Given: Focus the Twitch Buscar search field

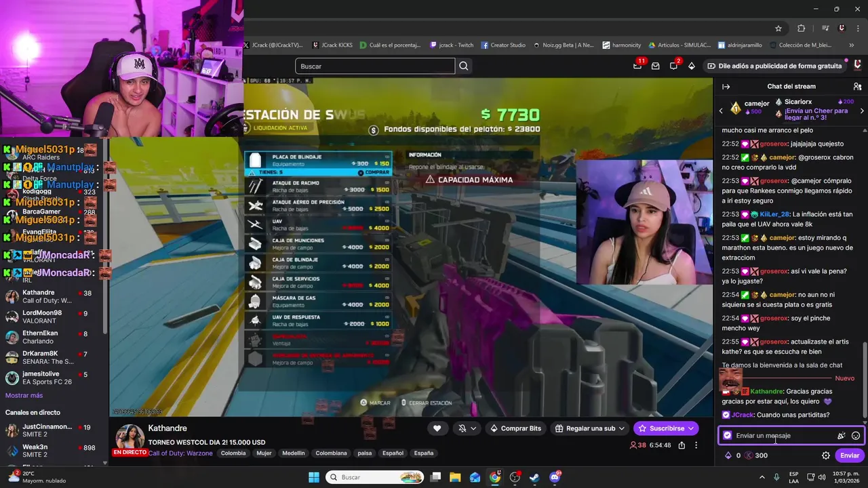Looking at the screenshot, I should (375, 66).
